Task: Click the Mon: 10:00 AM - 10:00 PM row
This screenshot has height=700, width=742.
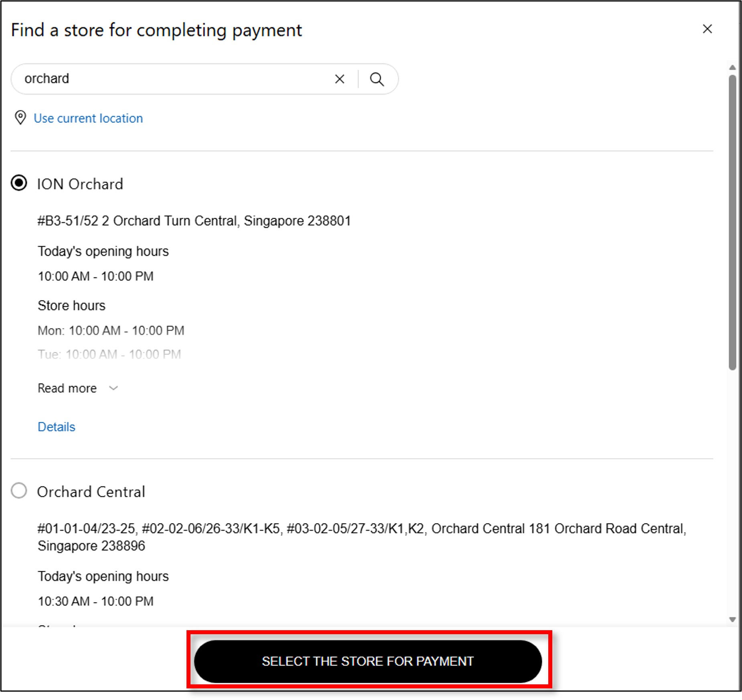Action: [x=111, y=331]
